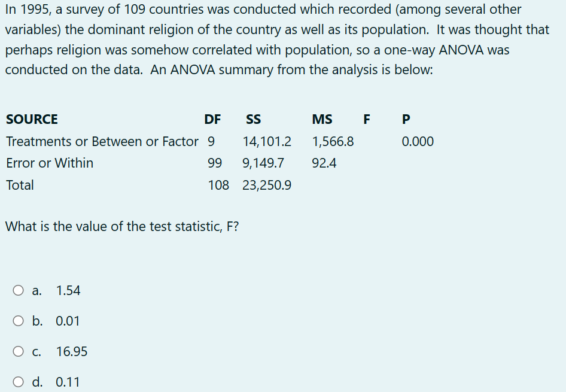Screen dimensions: 566x392
Task: Click the P value 0.000 in the table
Action: (418, 141)
